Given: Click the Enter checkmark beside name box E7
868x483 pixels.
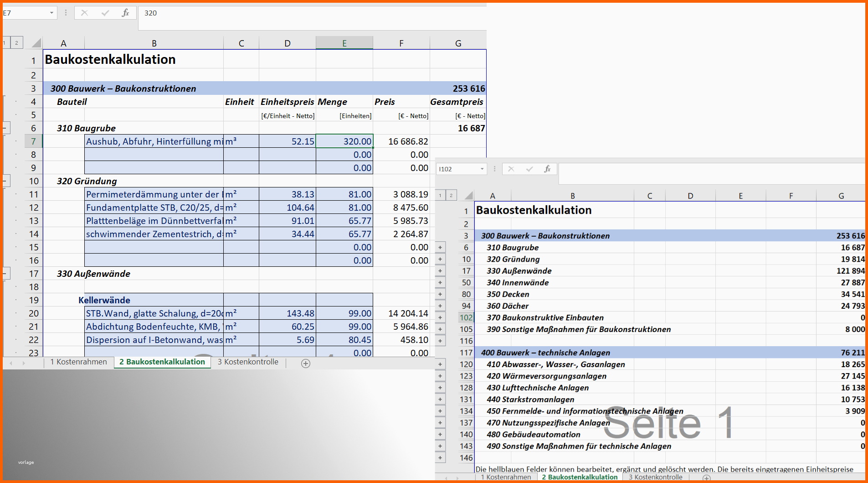Looking at the screenshot, I should coord(105,13).
